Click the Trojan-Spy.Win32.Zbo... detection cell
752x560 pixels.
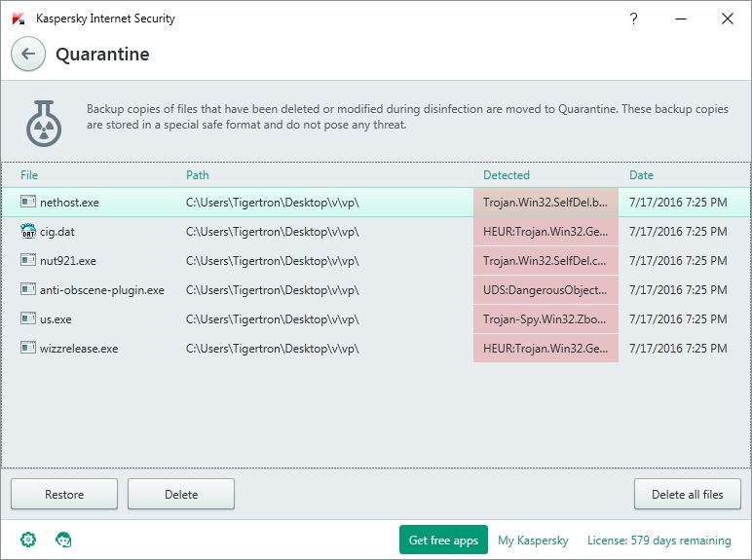[545, 319]
